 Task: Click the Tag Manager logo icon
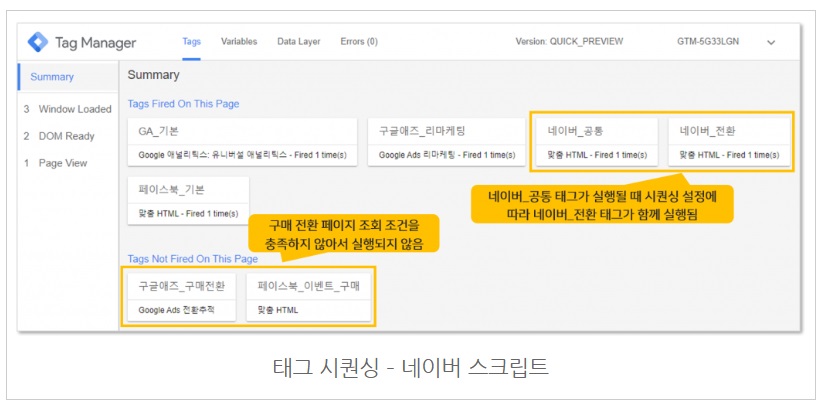click(x=38, y=42)
